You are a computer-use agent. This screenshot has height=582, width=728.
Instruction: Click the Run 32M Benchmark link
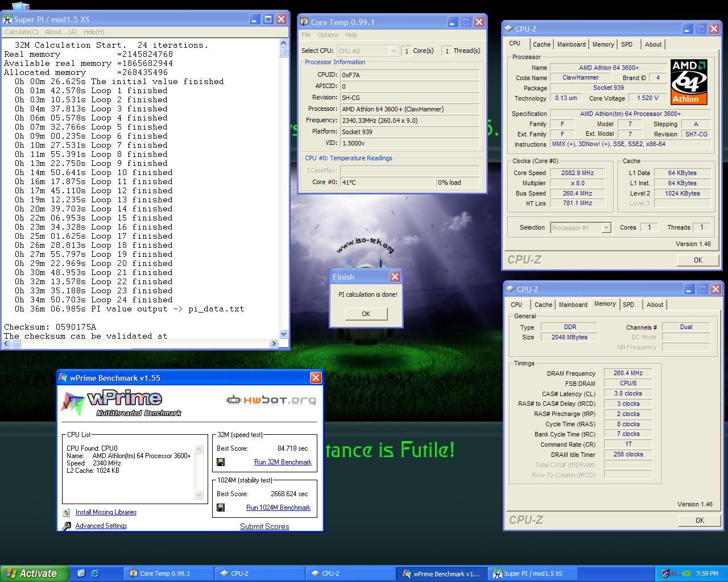283,462
